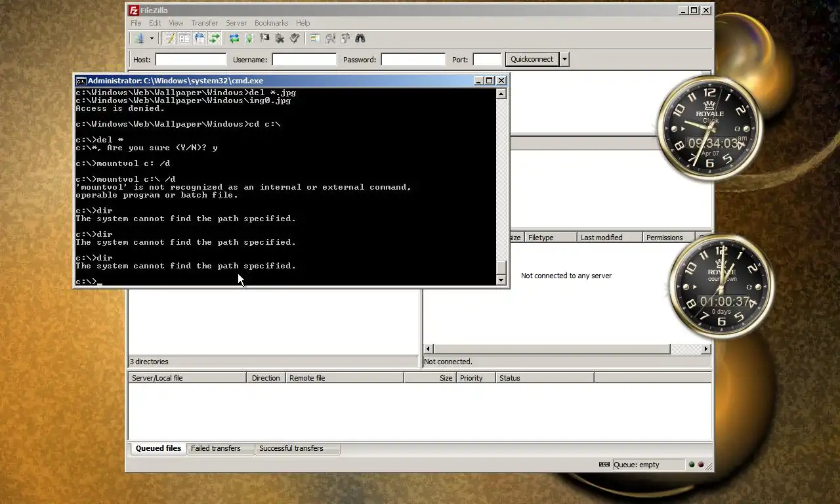
Task: Expand the Site Manager dropdown arrow
Action: tap(152, 39)
